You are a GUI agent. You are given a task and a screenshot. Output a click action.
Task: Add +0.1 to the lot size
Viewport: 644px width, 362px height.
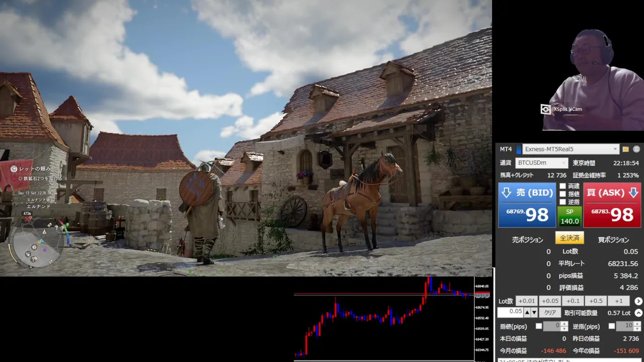point(573,301)
